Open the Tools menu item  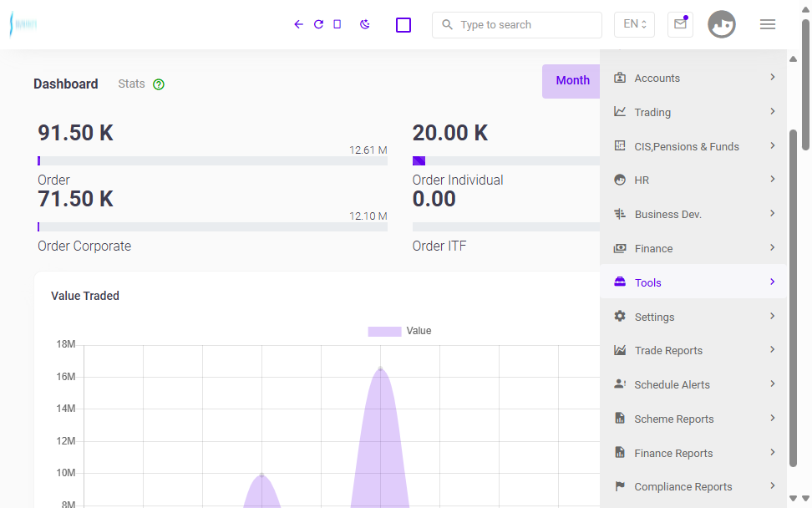[693, 282]
